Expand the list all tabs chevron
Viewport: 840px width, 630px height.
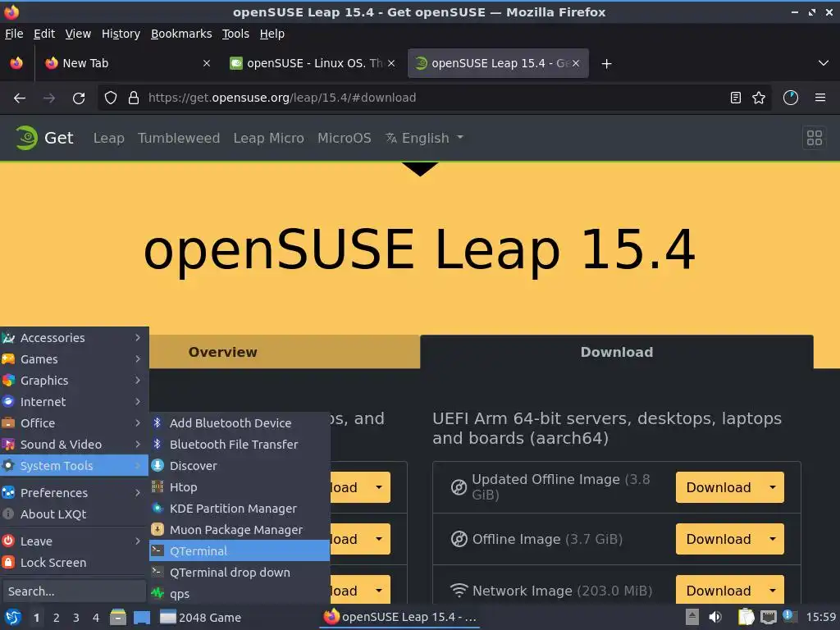pyautogui.click(x=824, y=63)
